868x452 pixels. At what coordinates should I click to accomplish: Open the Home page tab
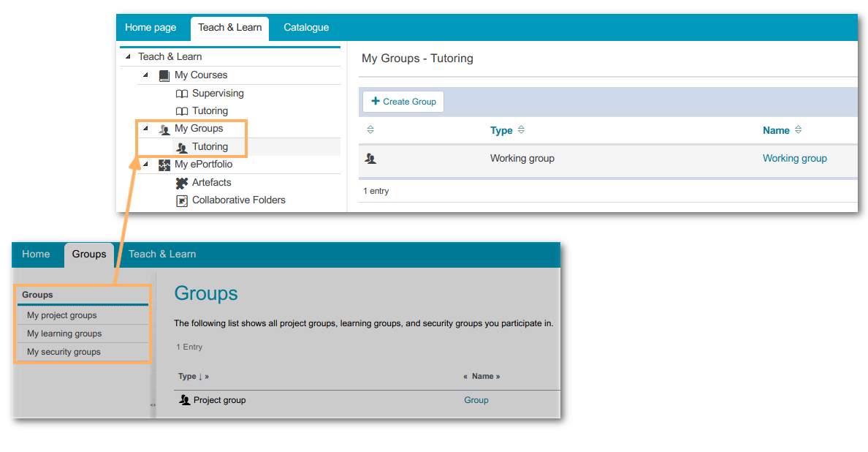coord(151,28)
